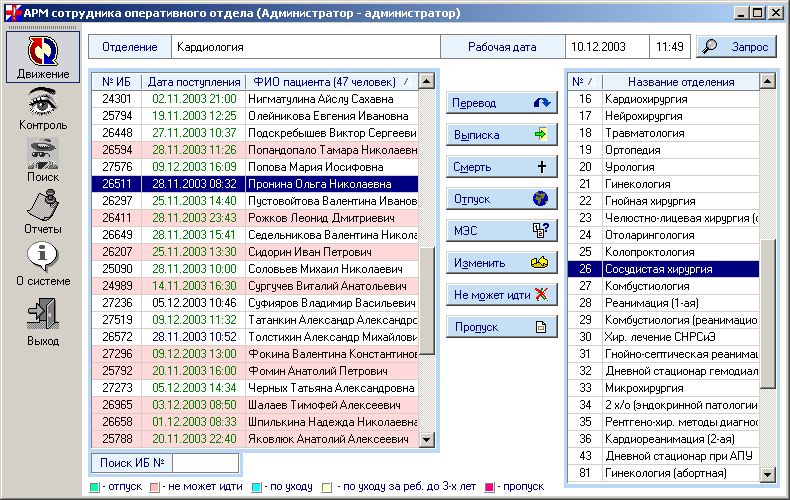Click the green отпуск legend swatch

point(95,487)
